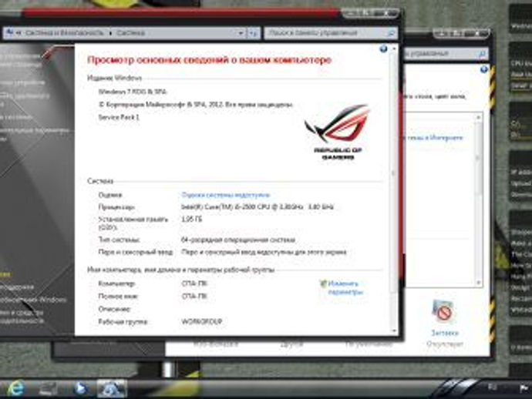Click the breadcrumb arrow before Система
This screenshot has width=532, height=399.
110,33
